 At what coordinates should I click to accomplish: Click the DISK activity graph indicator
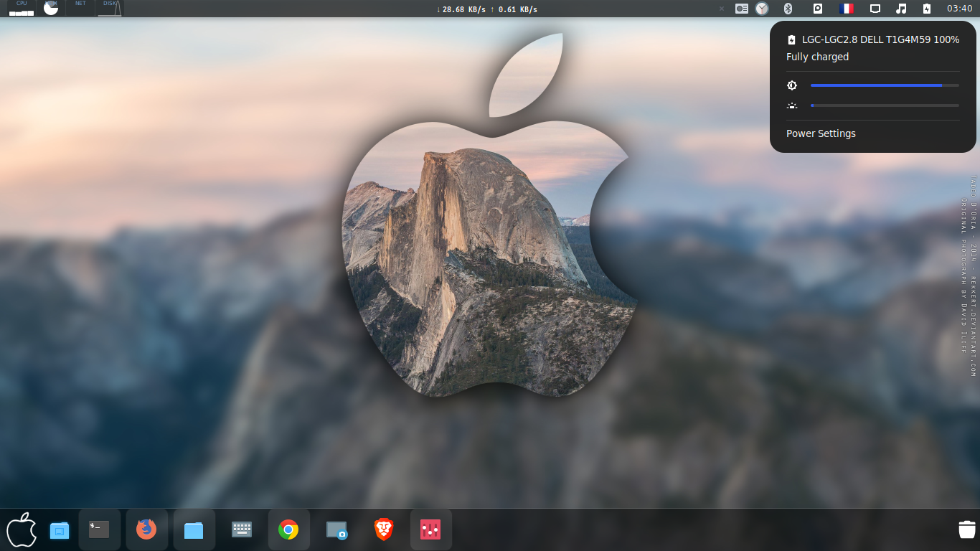110,8
